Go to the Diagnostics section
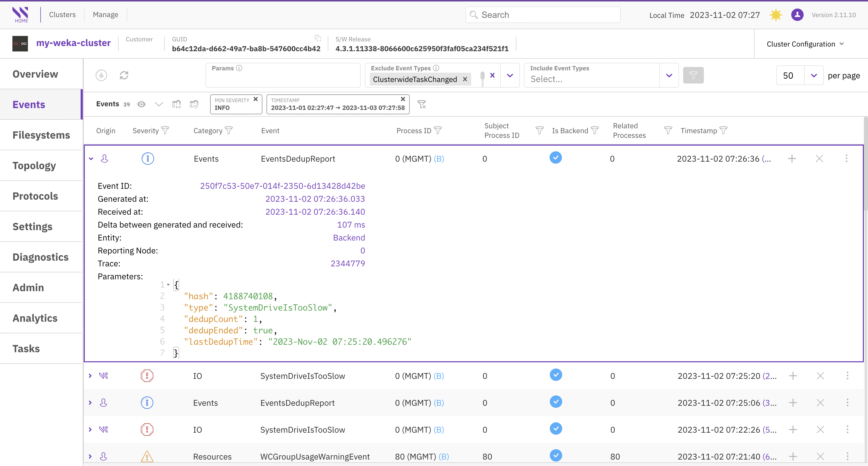This screenshot has width=868, height=466. pyautogui.click(x=40, y=257)
